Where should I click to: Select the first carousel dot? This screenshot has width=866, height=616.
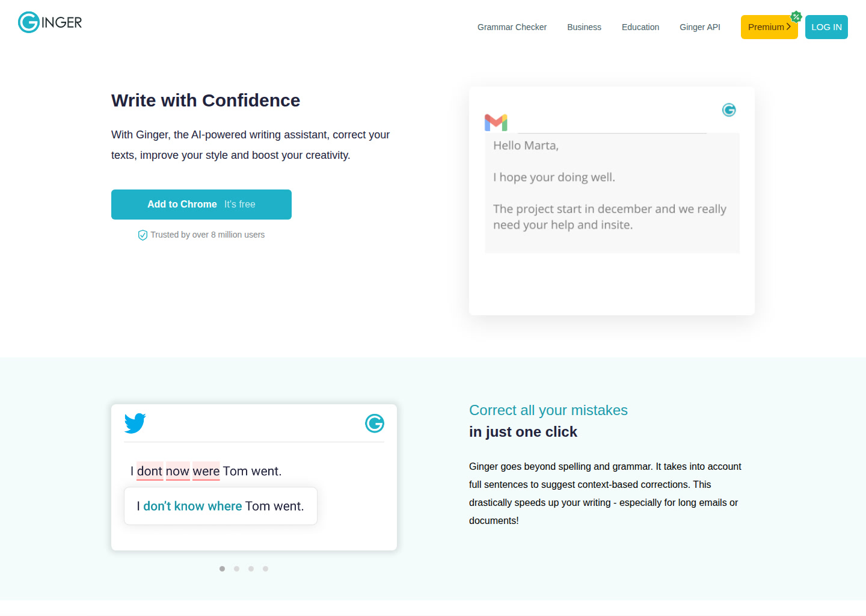tap(223, 568)
